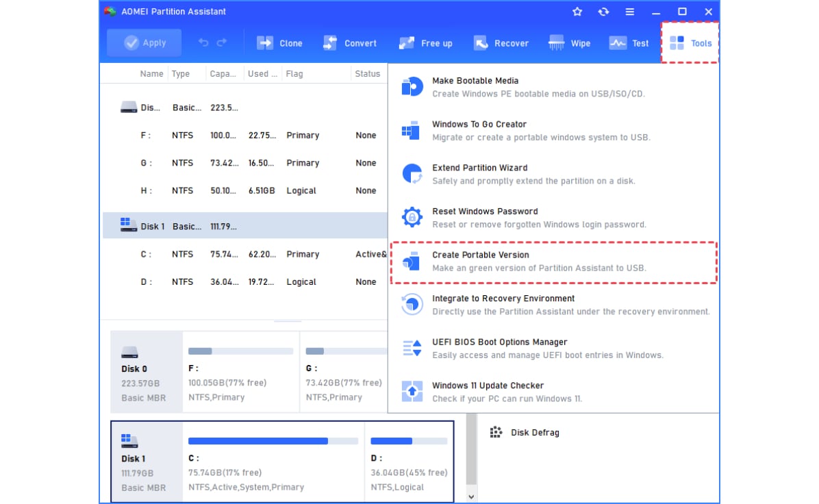Click the Disk Defrag grid icon
Image resolution: width=819 pixels, height=504 pixels.
pyautogui.click(x=496, y=432)
